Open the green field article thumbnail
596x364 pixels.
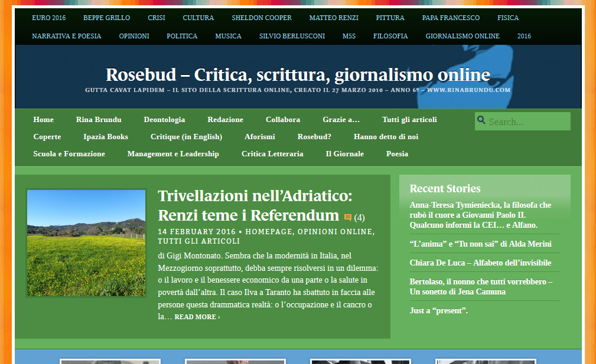(x=86, y=243)
